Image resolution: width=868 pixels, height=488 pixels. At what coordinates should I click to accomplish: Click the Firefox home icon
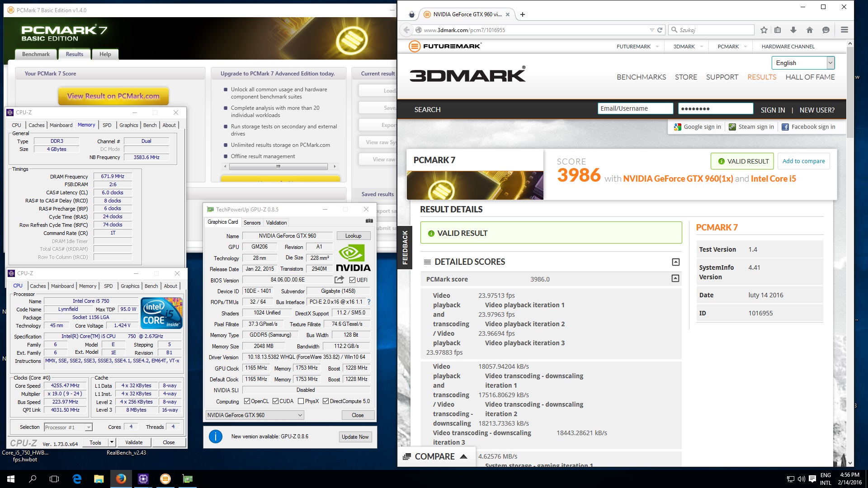coord(810,30)
